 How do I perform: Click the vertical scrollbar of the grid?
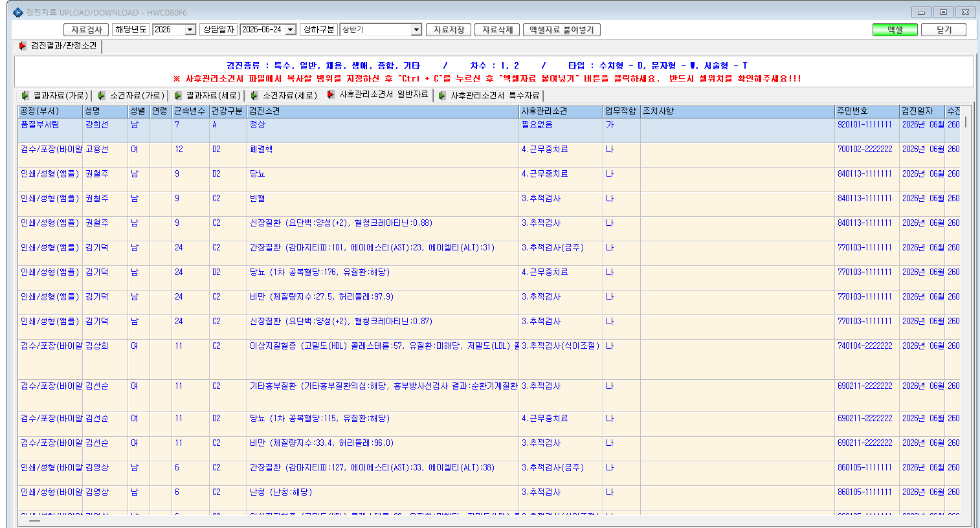tap(966, 311)
